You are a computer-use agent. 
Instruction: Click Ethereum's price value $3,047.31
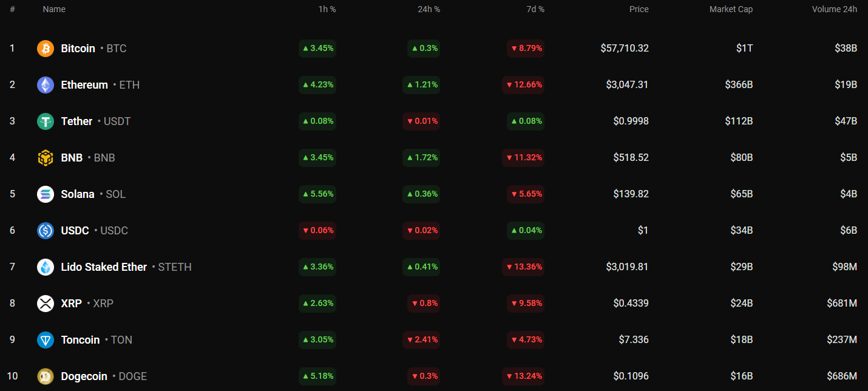click(x=627, y=85)
